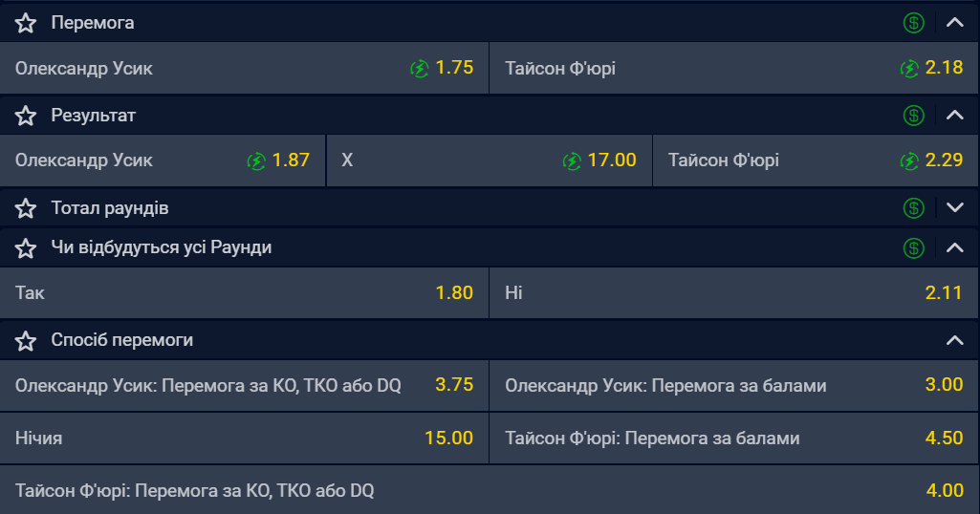Screen dimensions: 980x514
Task: Click star beside Чи відбудуться усі Раунди
Action: click(x=26, y=248)
